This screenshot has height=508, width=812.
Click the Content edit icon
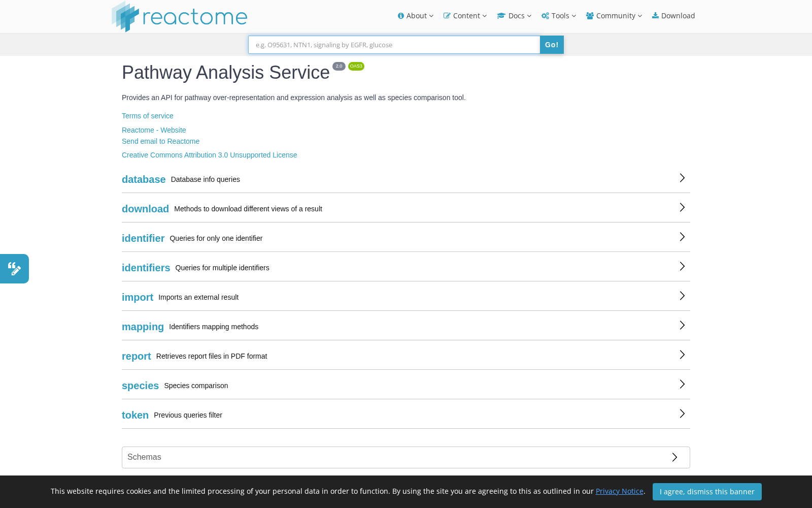click(447, 16)
